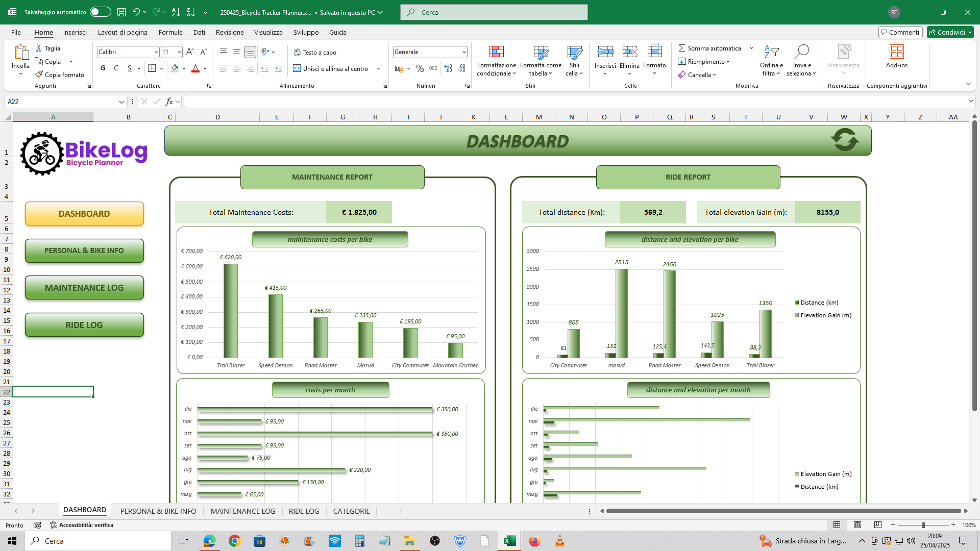Toggle Salvataggio automatico switch
This screenshot has height=551, width=980.
click(x=101, y=12)
